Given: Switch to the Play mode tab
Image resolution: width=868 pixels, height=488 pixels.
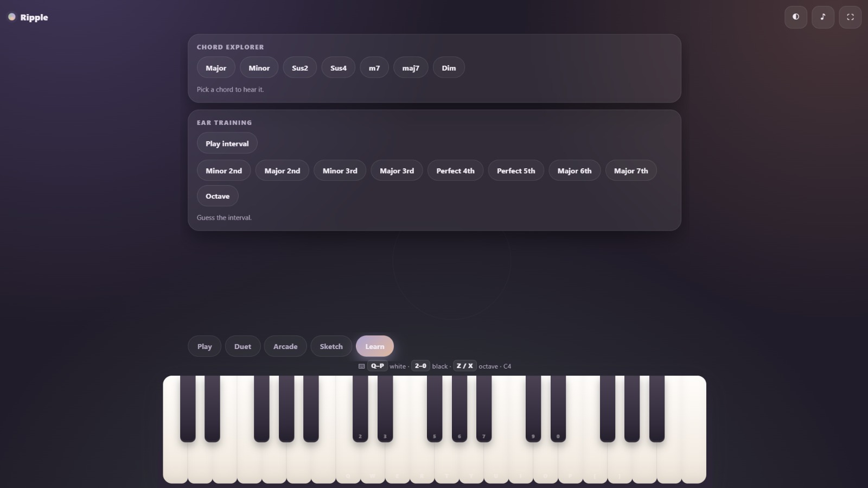Looking at the screenshot, I should click(205, 346).
